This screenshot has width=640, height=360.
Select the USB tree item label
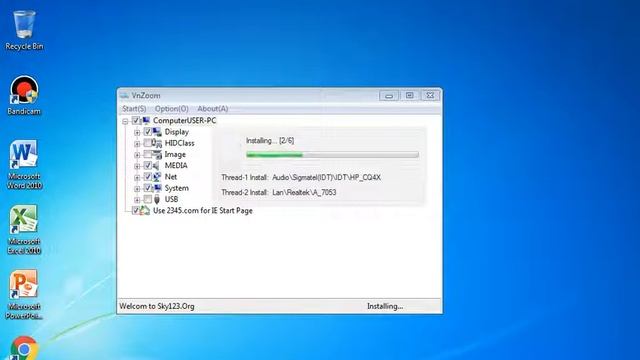click(171, 199)
